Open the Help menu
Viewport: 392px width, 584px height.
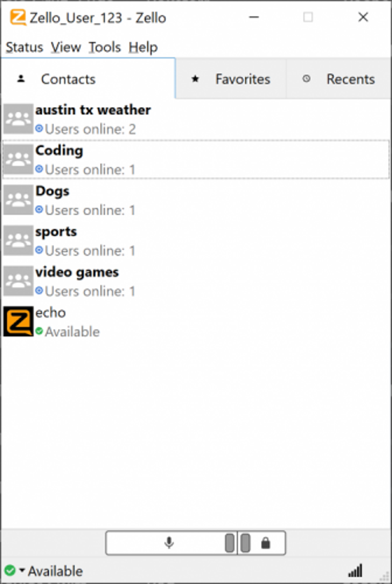143,47
